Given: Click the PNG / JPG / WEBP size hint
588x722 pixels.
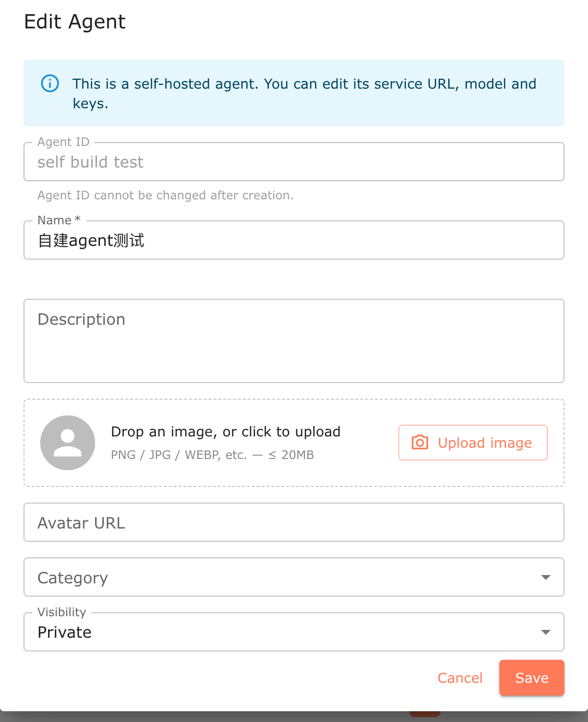Looking at the screenshot, I should pos(213,455).
